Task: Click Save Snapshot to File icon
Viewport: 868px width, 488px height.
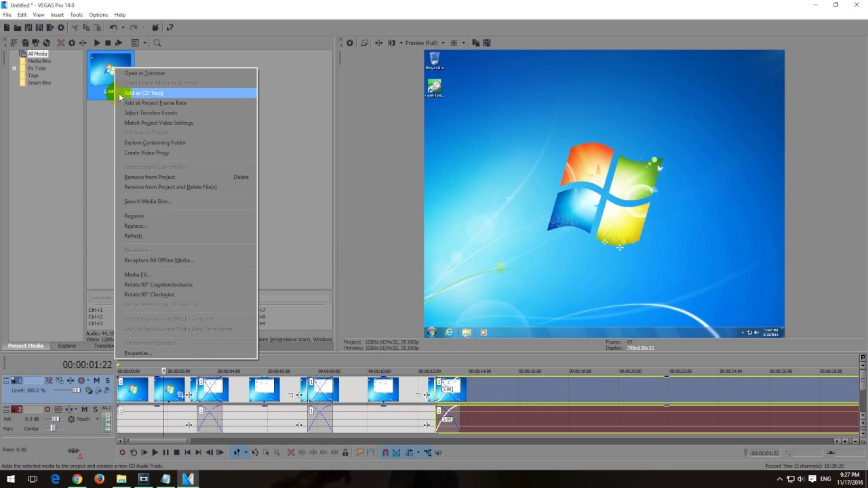Action: [x=486, y=43]
